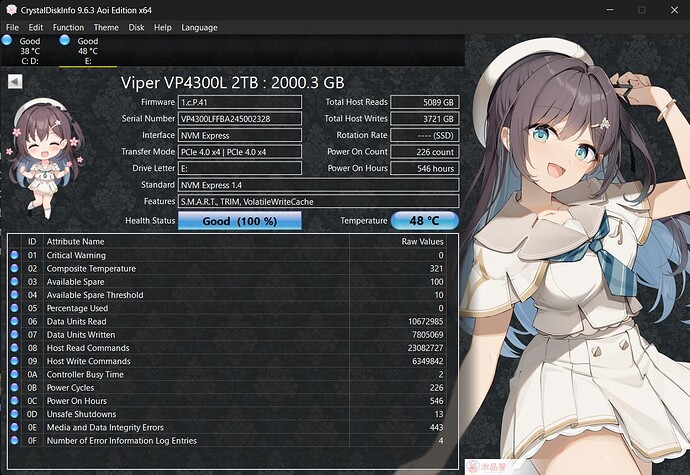Click the status orb for Data Units Read

[x=15, y=321]
